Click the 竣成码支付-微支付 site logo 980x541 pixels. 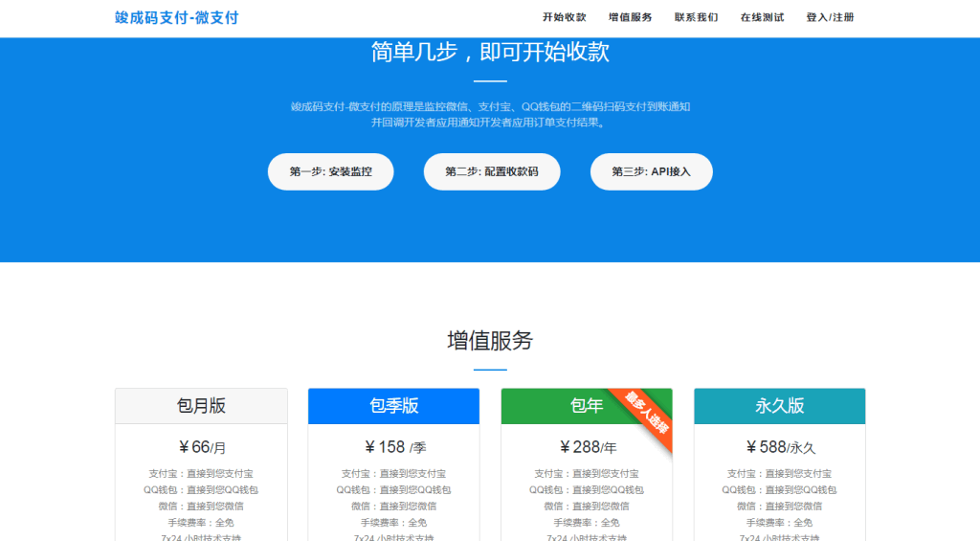(x=176, y=17)
